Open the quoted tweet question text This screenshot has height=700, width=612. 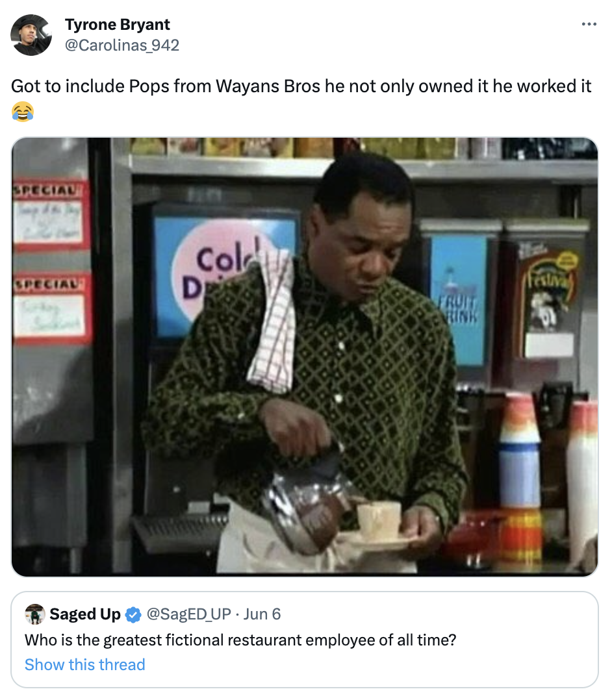[240, 640]
